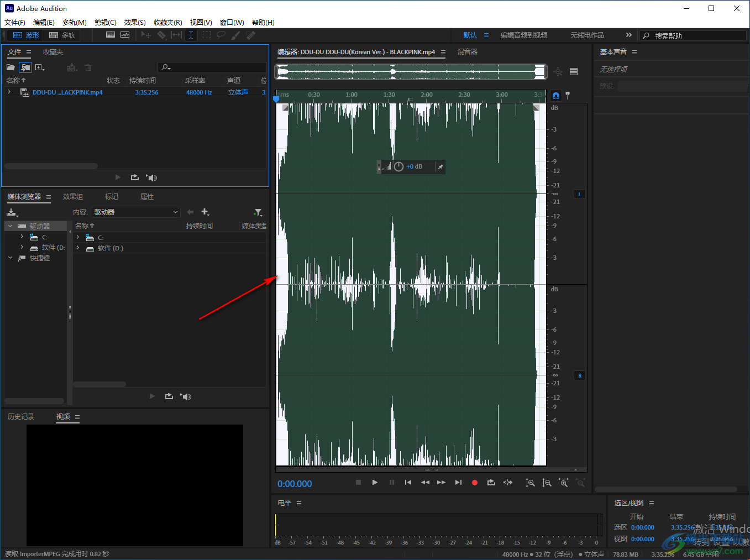Click the red Record button
Viewport: 750px width, 560px height.
click(474, 483)
